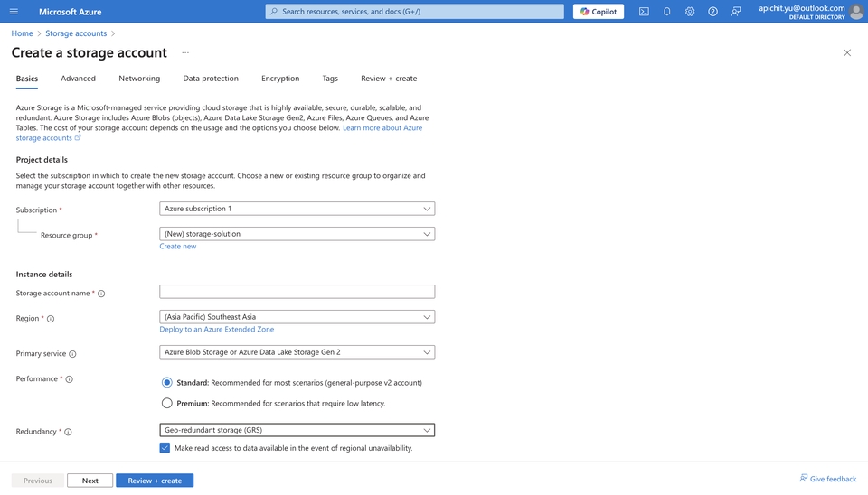Open the help question mark icon
The height and width of the screenshot is (495, 868).
point(713,11)
